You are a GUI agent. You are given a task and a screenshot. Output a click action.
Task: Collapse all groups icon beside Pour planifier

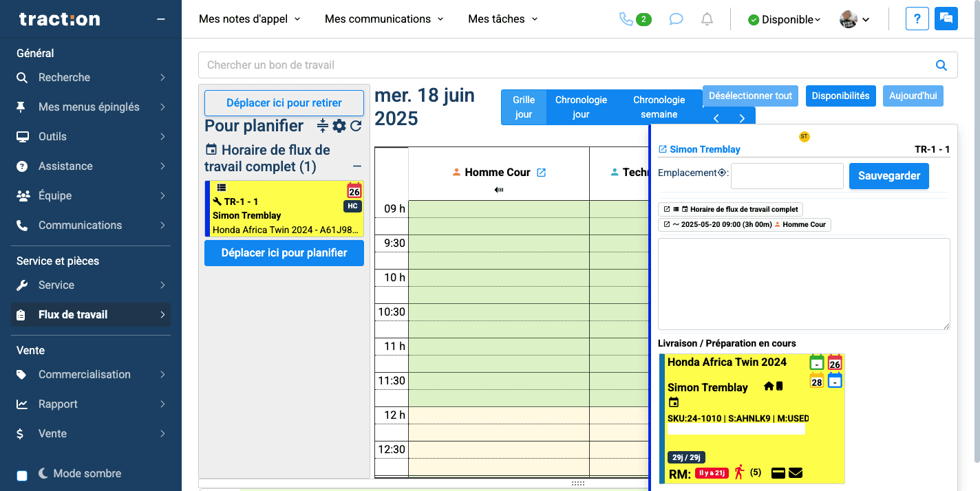(x=323, y=126)
